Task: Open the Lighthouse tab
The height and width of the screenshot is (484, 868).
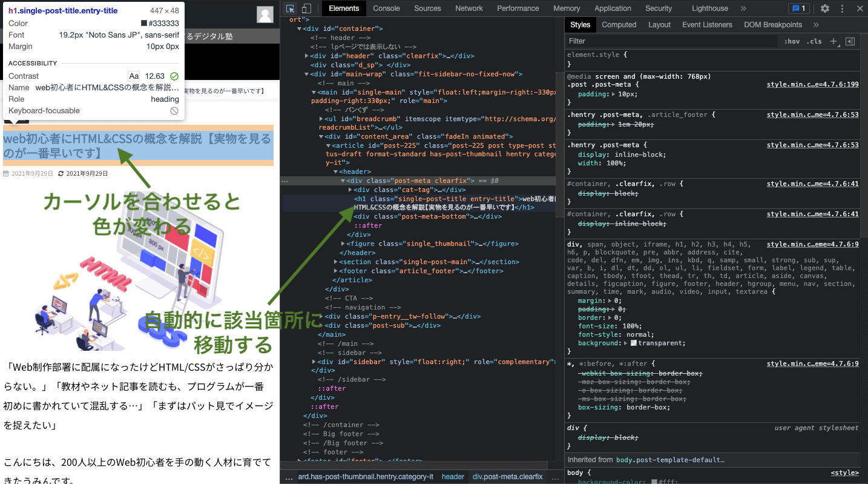Action: coord(710,8)
